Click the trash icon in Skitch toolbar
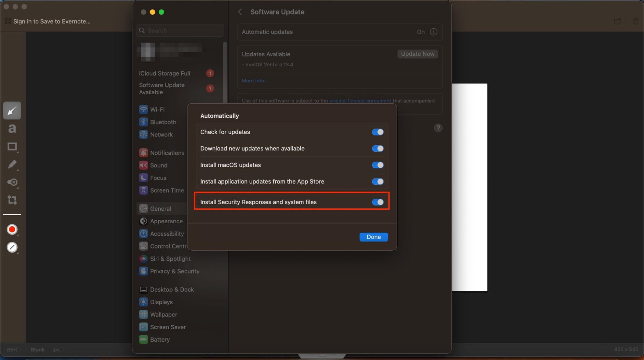 pos(636,21)
